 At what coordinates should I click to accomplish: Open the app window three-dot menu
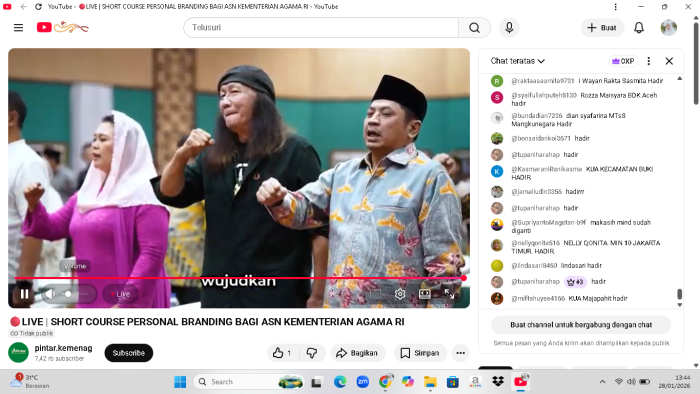616,7
